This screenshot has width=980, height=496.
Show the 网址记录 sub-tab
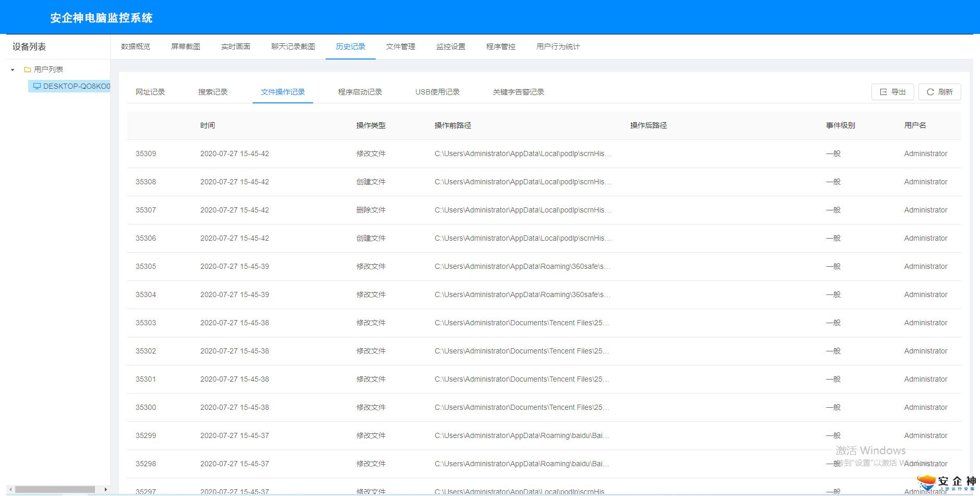(150, 92)
